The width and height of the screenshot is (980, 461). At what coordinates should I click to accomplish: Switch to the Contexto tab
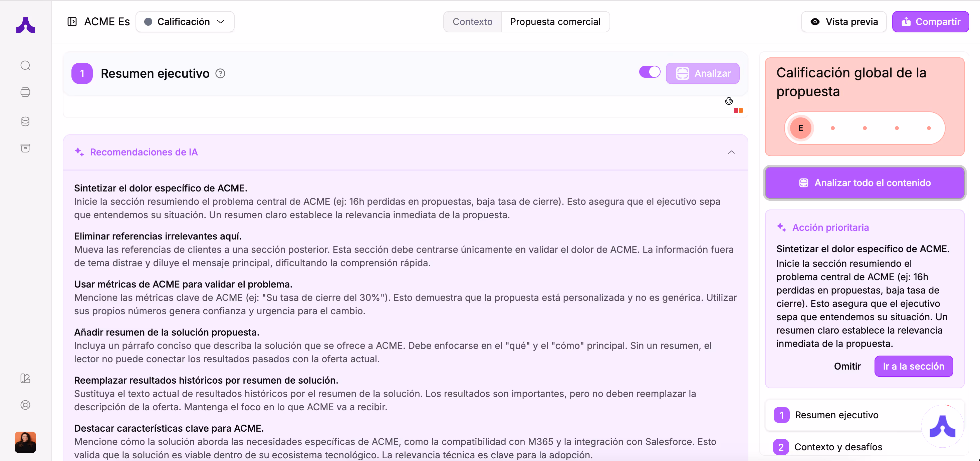[x=473, y=22]
